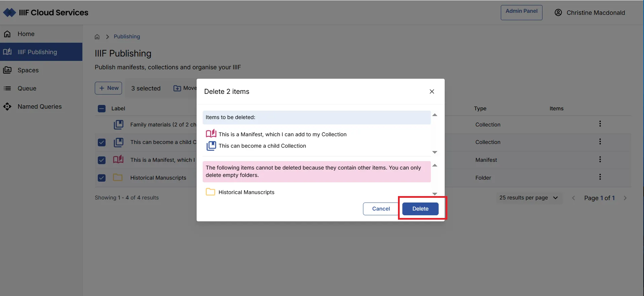Click the Historical Manuscripts folder icon in table
The image size is (644, 296).
click(x=118, y=177)
